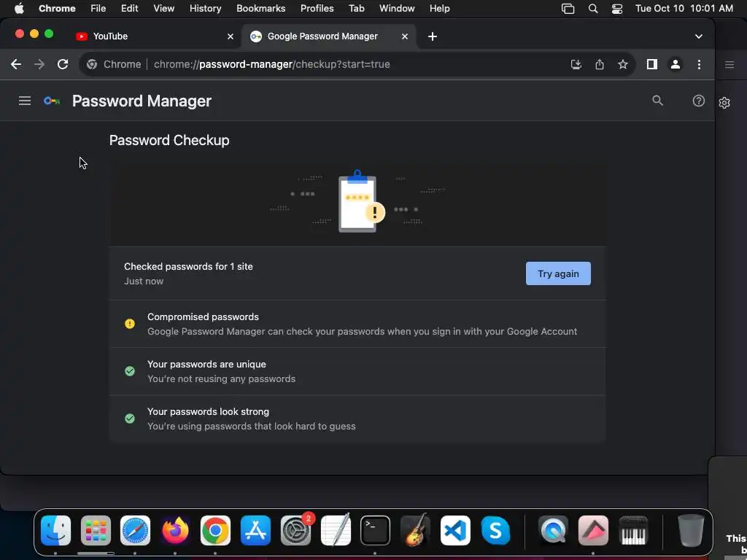This screenshot has width=747, height=560.
Task: Open Launchpad from the Dock
Action: [96, 530]
